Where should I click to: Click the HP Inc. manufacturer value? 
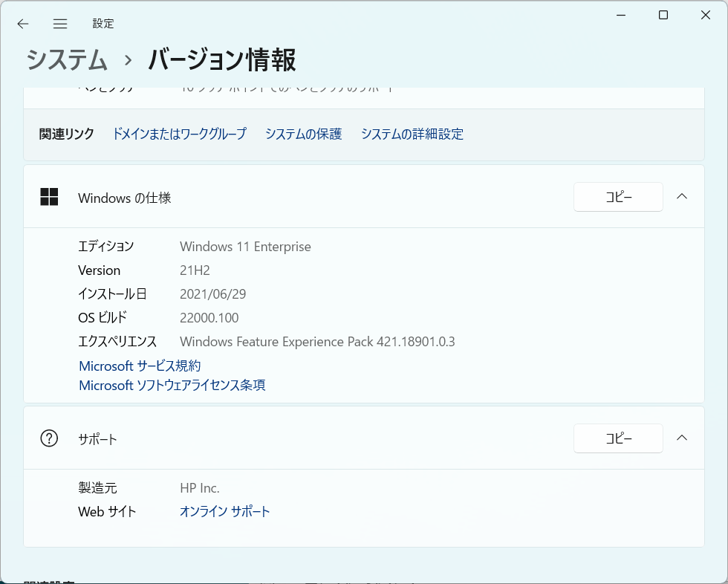click(x=200, y=488)
